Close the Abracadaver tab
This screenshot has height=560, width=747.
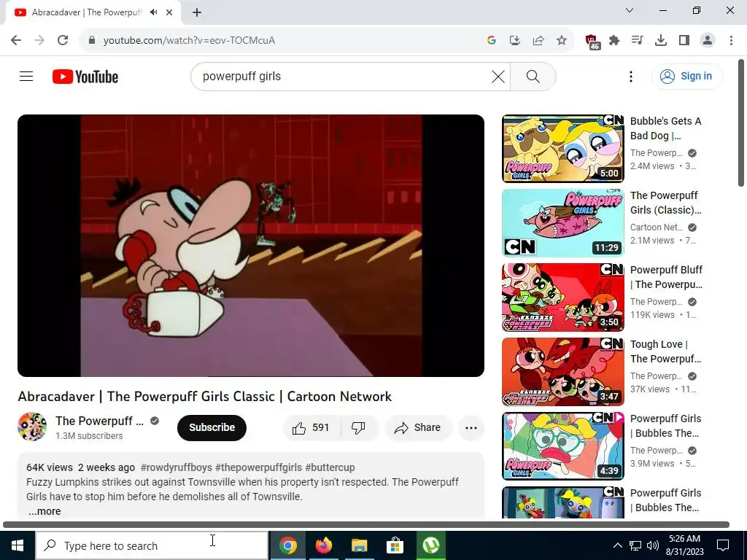pyautogui.click(x=169, y=12)
